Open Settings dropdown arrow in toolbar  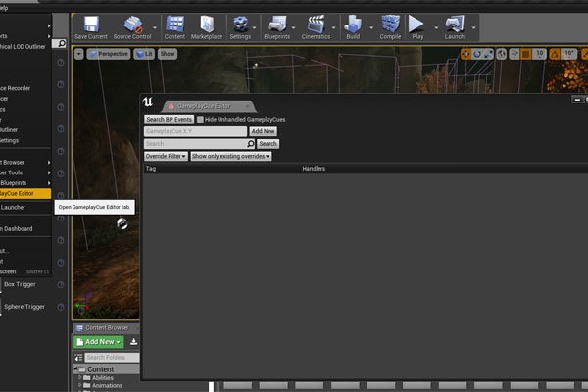pyautogui.click(x=254, y=27)
